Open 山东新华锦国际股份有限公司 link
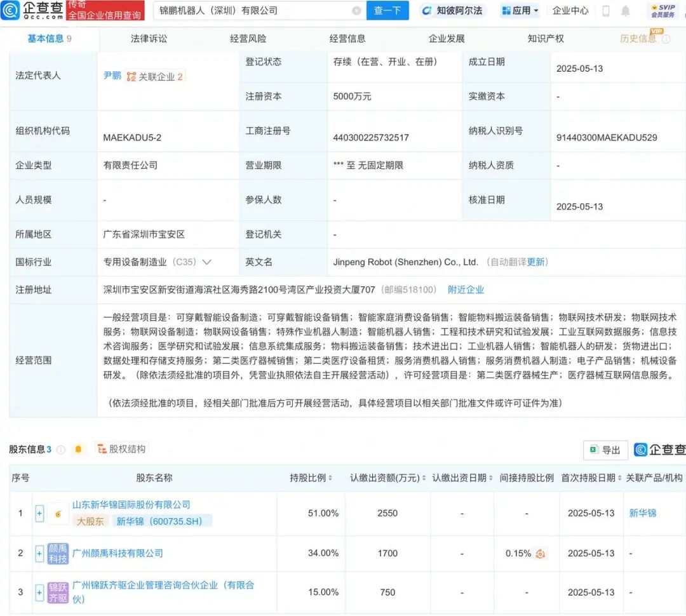The image size is (686, 616). (131, 505)
